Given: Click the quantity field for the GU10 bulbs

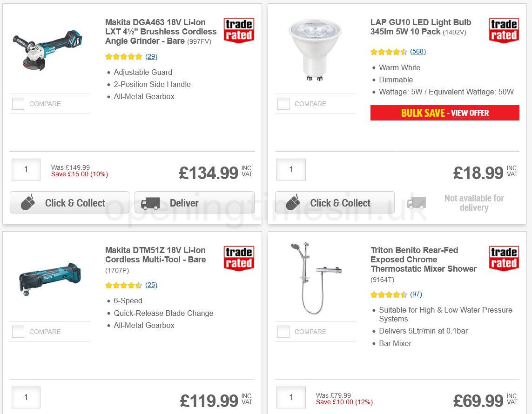Looking at the screenshot, I should [291, 169].
